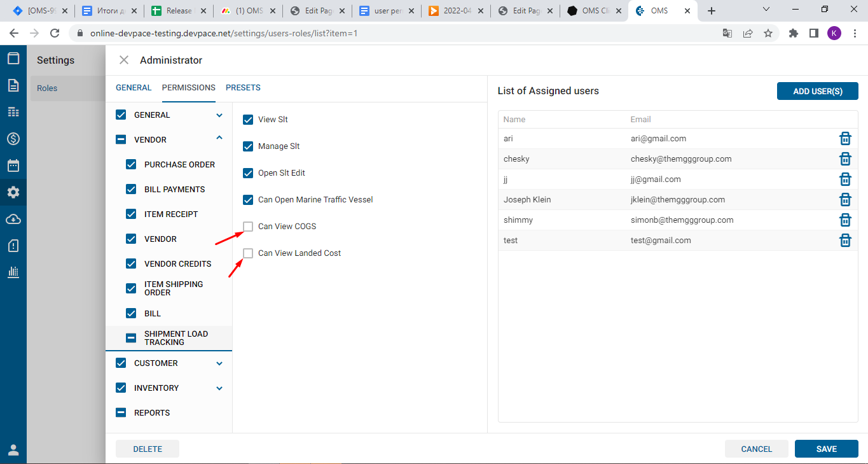Switch to the Release browser tab

(x=178, y=11)
